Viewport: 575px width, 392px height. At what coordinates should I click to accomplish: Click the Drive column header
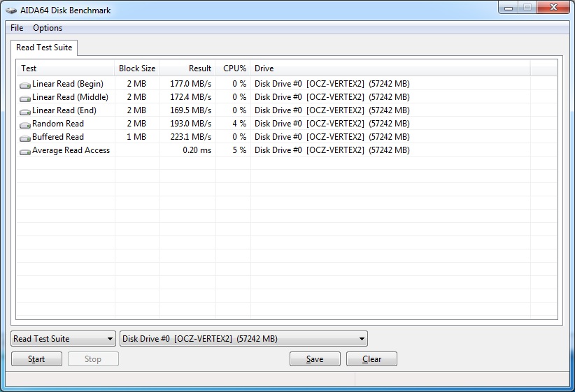pyautogui.click(x=390, y=68)
